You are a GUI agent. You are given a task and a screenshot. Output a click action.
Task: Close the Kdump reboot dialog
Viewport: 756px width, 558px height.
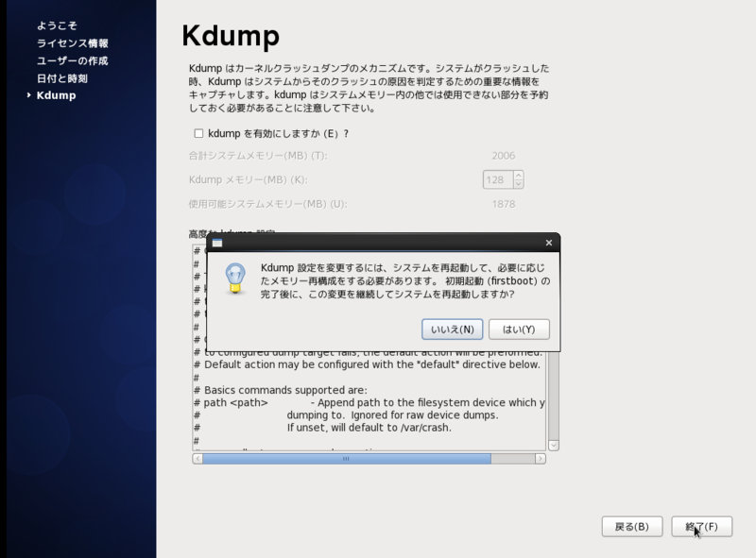549,243
